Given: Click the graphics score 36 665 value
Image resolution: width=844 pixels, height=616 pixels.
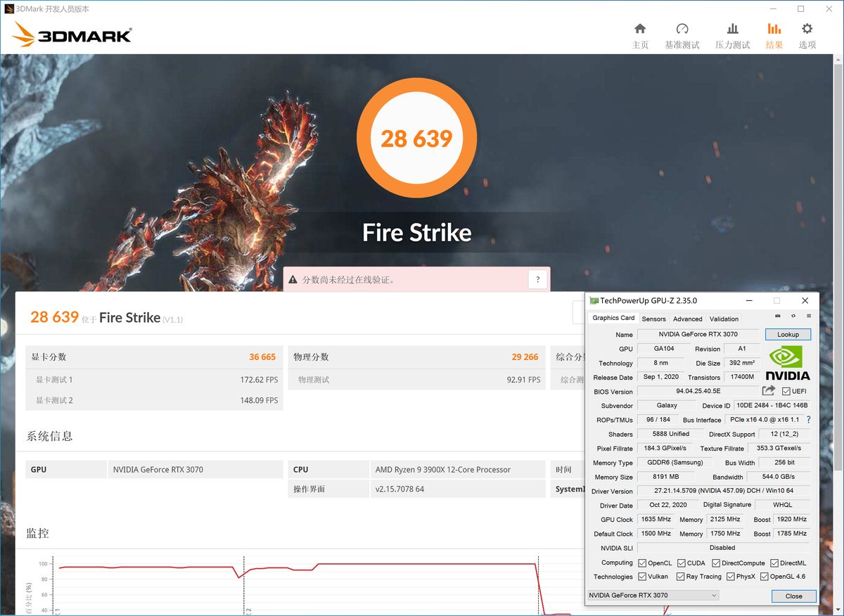Looking at the screenshot, I should point(262,357).
